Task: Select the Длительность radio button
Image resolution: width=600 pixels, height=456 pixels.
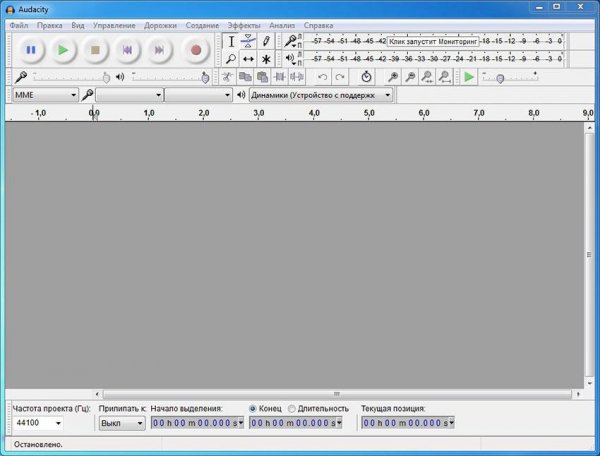Action: pos(292,409)
